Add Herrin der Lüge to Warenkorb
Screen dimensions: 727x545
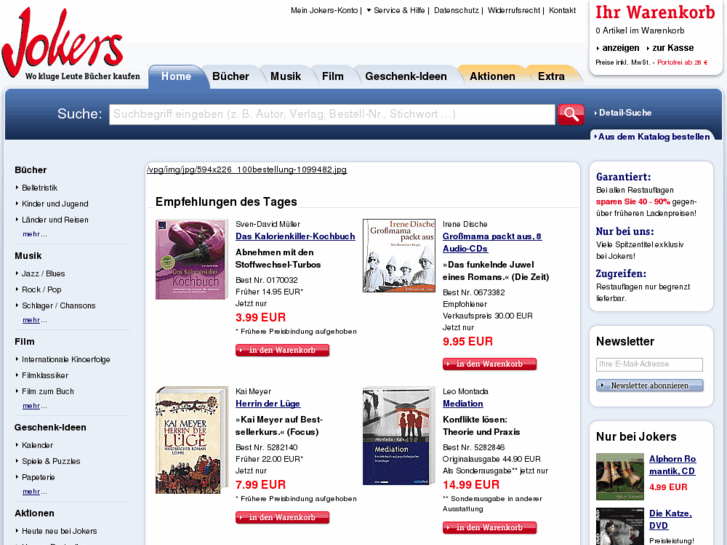pyautogui.click(x=282, y=517)
